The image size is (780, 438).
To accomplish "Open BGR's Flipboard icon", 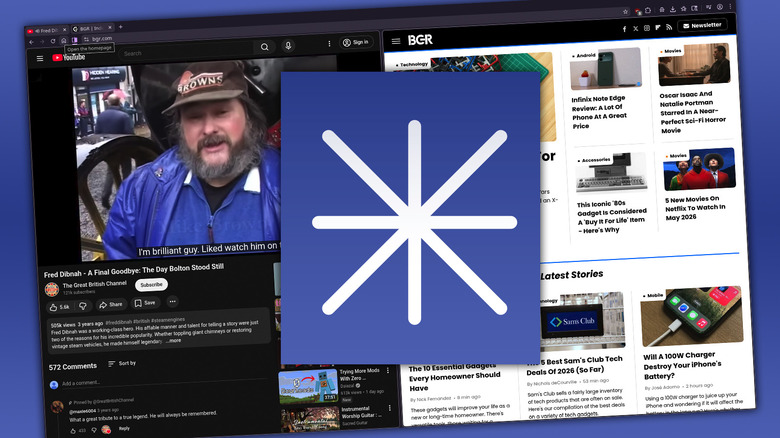I will (x=658, y=28).
